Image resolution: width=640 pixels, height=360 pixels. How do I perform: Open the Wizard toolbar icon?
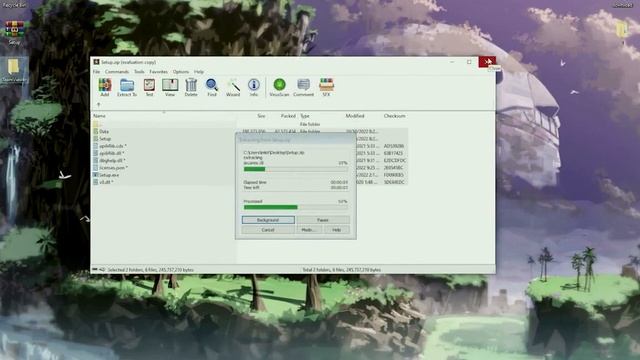pyautogui.click(x=233, y=87)
